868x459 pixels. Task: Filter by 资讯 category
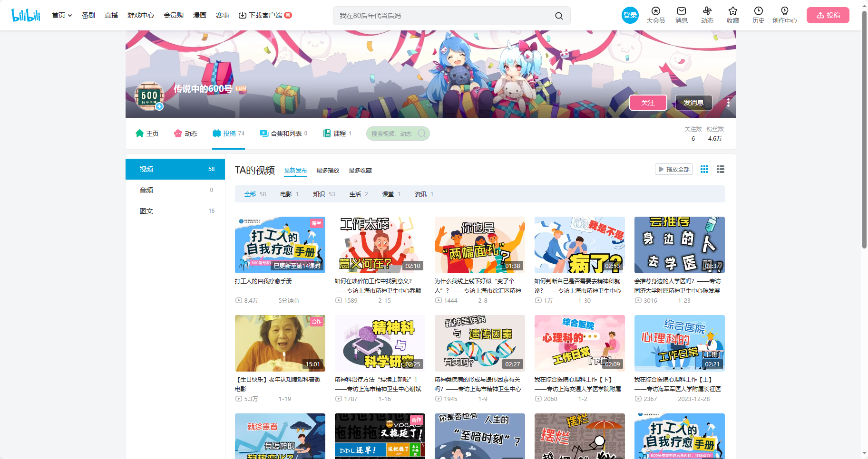tap(424, 194)
